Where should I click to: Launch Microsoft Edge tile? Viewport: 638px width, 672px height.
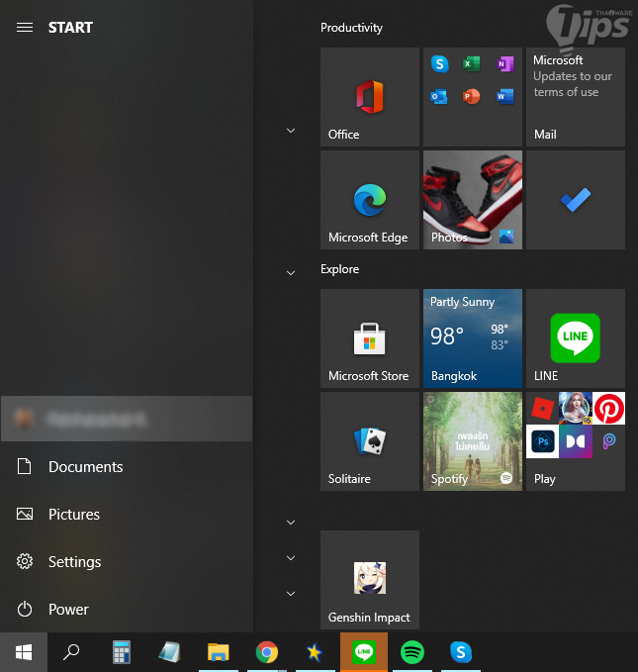(370, 200)
